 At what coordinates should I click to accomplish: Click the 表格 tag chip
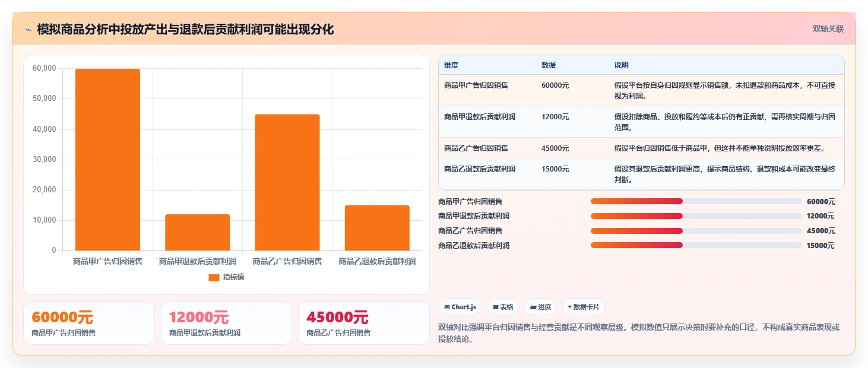(x=503, y=307)
